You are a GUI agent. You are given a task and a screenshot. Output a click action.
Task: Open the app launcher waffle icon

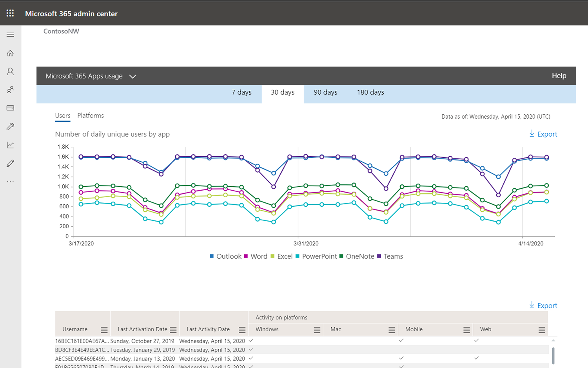[x=10, y=13]
